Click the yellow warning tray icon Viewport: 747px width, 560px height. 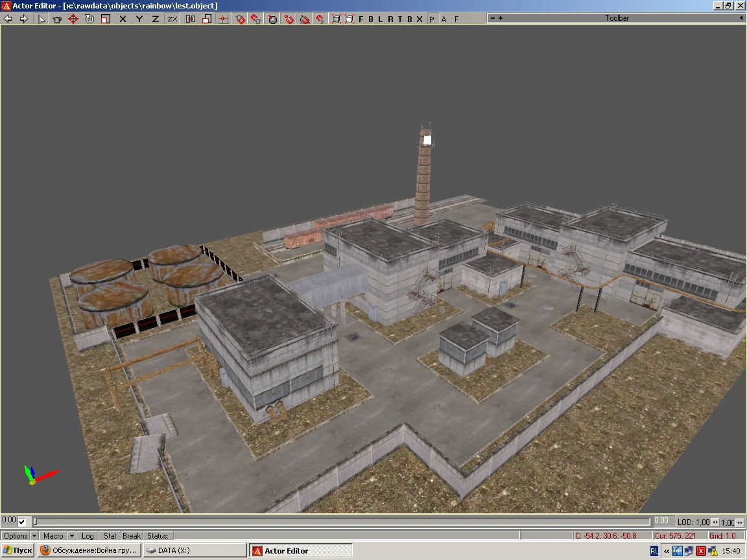[x=713, y=552]
